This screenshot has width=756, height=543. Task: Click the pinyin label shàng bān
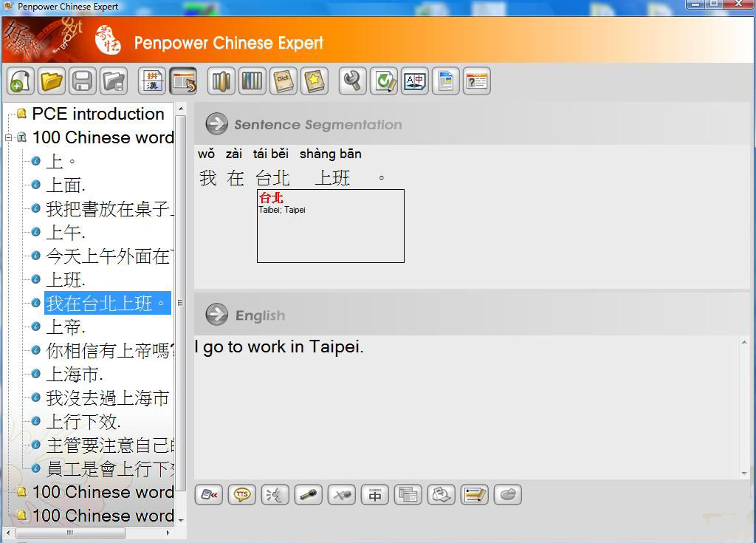click(x=330, y=154)
